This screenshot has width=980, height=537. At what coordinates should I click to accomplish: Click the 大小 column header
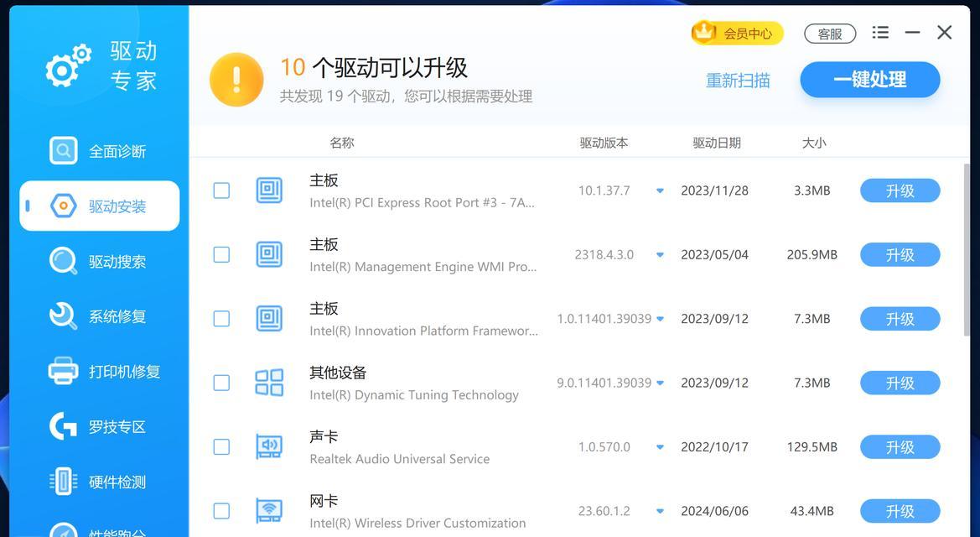pos(814,143)
